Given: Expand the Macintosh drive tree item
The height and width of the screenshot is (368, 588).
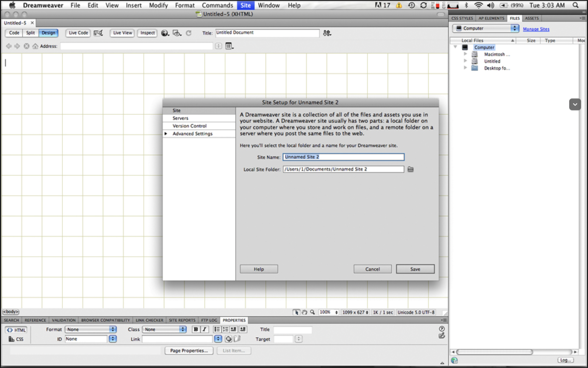Looking at the screenshot, I should (465, 54).
